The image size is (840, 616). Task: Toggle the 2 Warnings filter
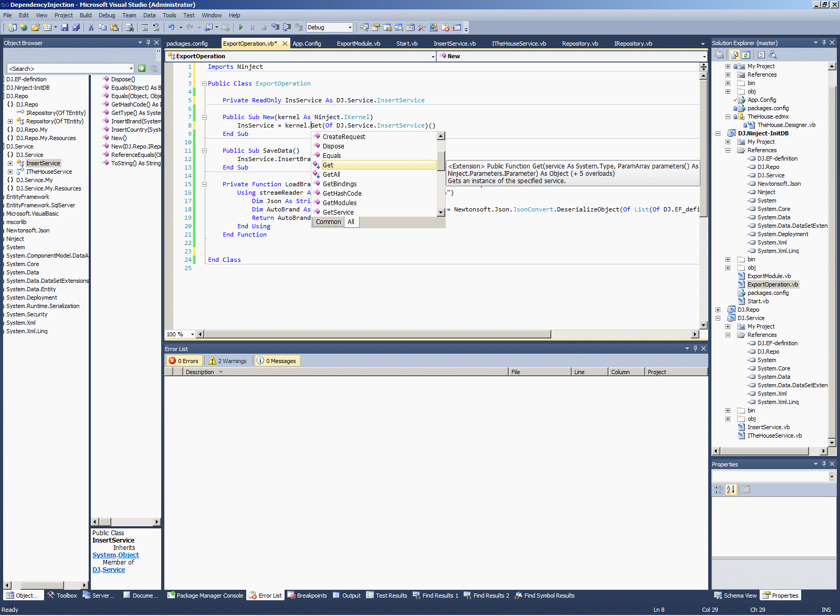[x=228, y=361]
